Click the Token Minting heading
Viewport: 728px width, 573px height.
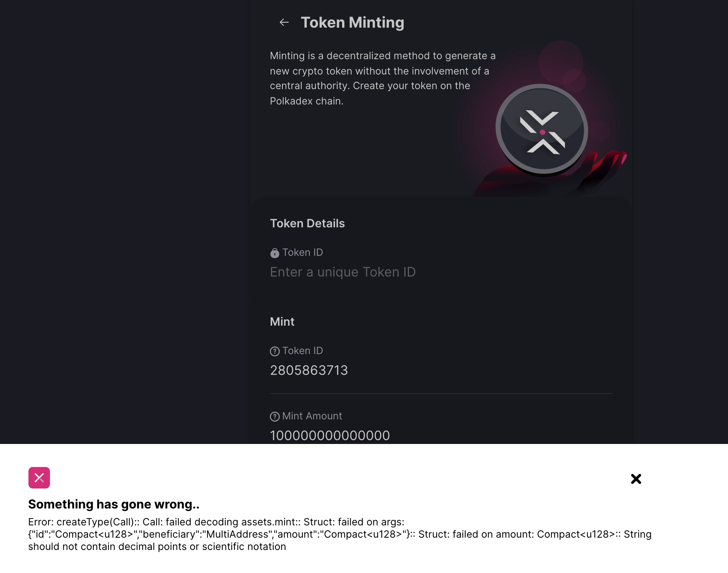(x=353, y=22)
